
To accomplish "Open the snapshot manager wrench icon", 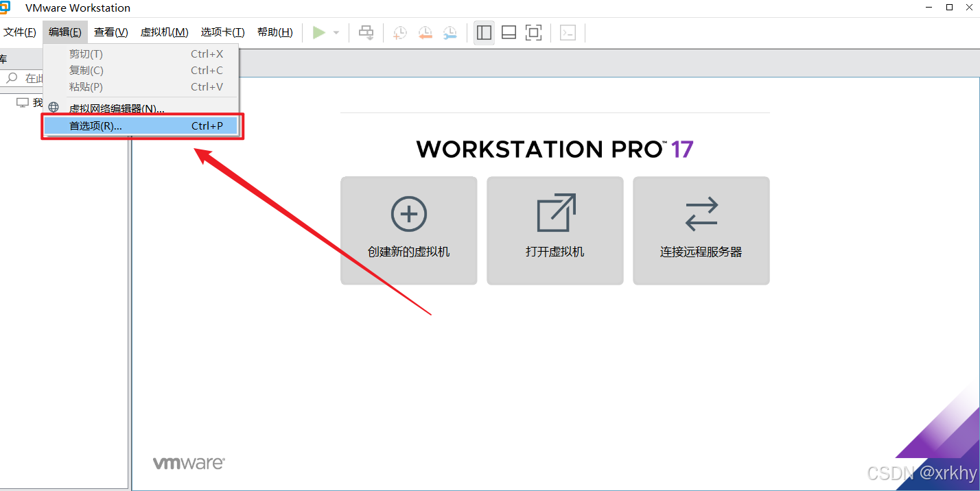I will coord(450,32).
